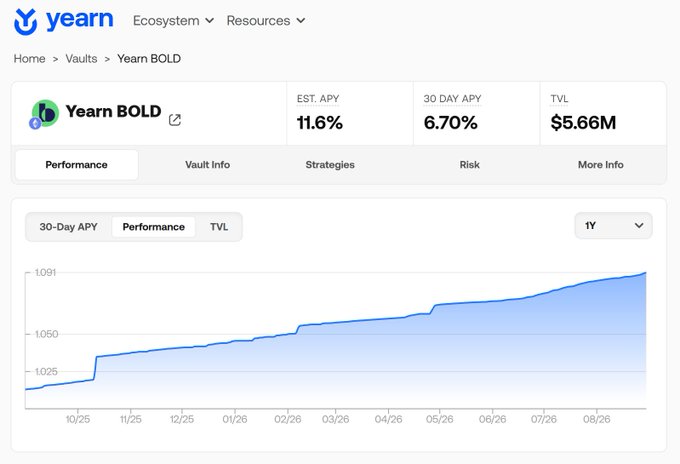680x464 pixels.
Task: Open the 1Y timeframe dropdown
Action: coord(613,225)
